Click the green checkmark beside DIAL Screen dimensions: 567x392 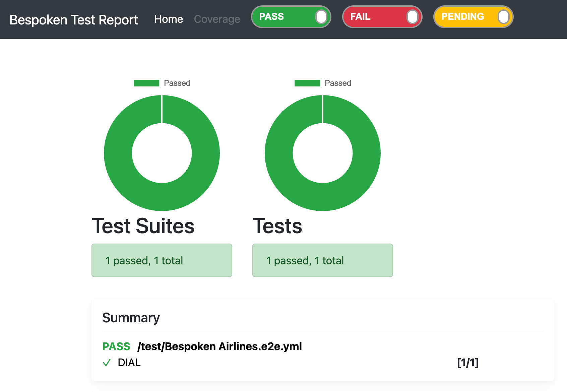point(107,363)
